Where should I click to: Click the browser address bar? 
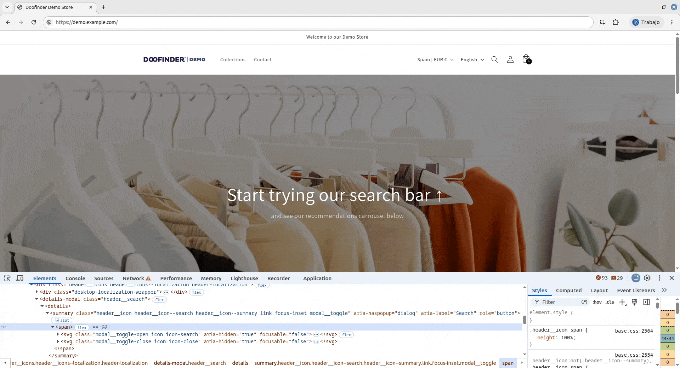coord(319,22)
